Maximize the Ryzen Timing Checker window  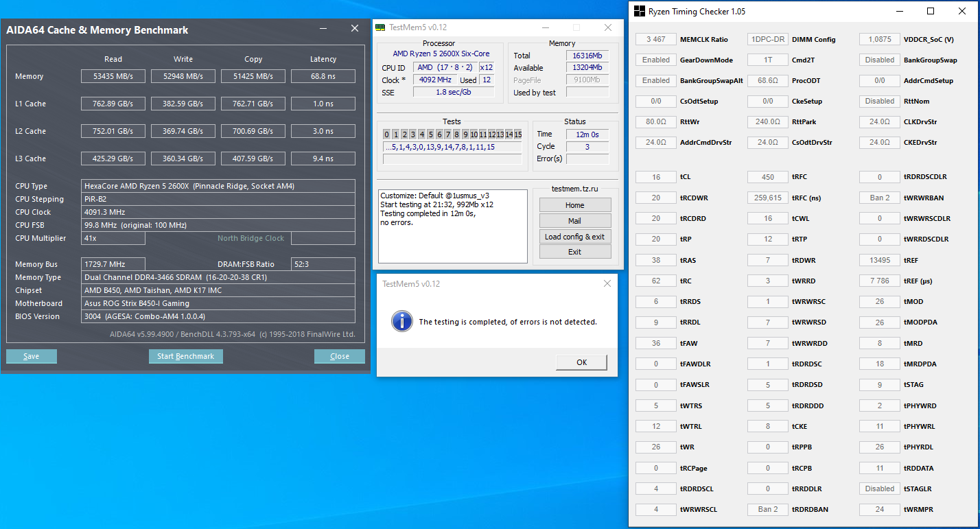(x=931, y=11)
